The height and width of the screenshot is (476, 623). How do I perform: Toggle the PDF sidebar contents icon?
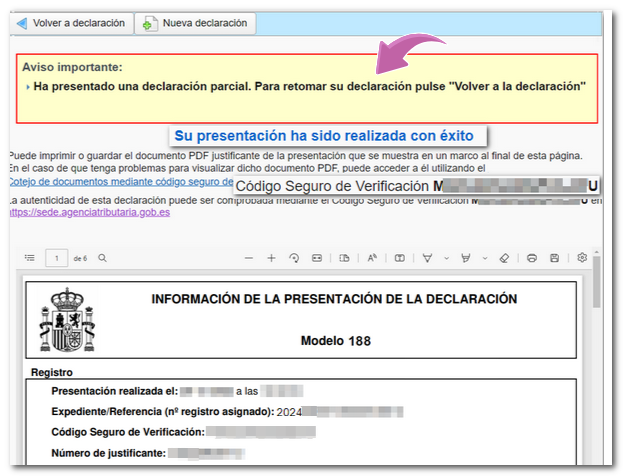click(x=29, y=258)
